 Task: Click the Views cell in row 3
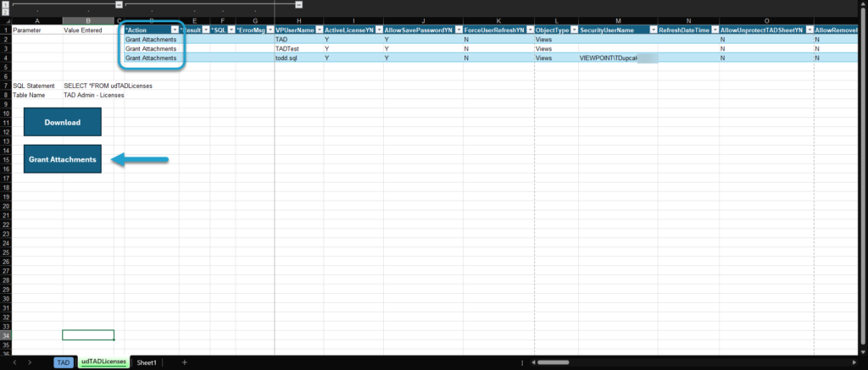pyautogui.click(x=556, y=48)
